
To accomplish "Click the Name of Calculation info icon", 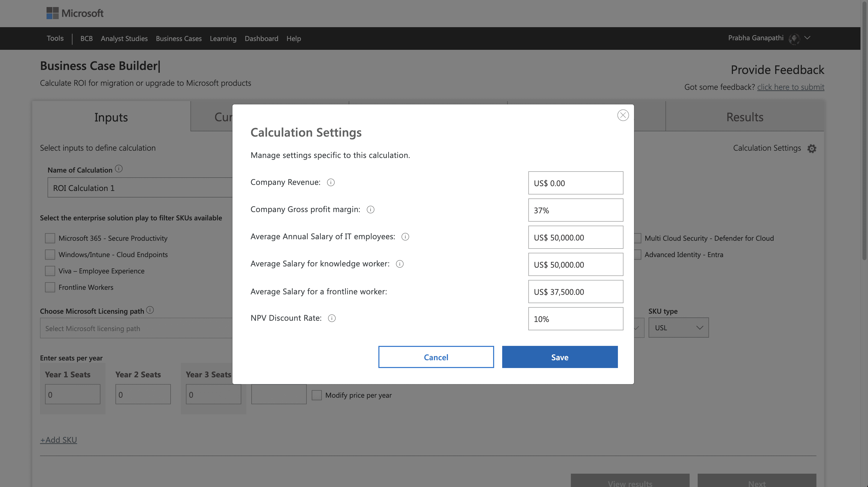I will pyautogui.click(x=119, y=169).
